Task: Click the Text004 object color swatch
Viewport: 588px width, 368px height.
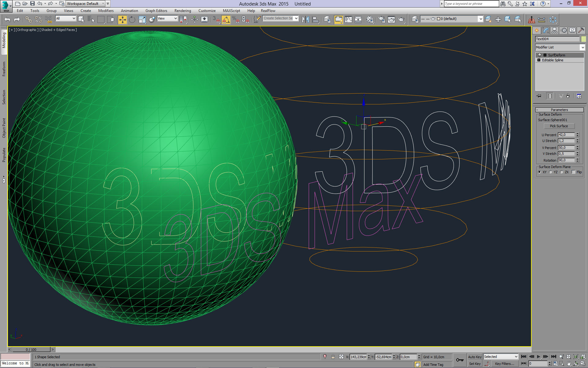Action: pyautogui.click(x=584, y=39)
